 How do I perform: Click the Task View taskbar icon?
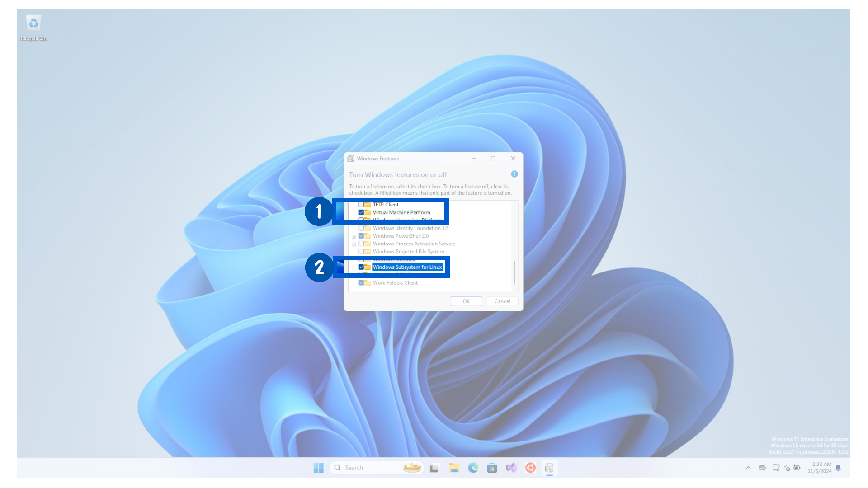coord(434,468)
